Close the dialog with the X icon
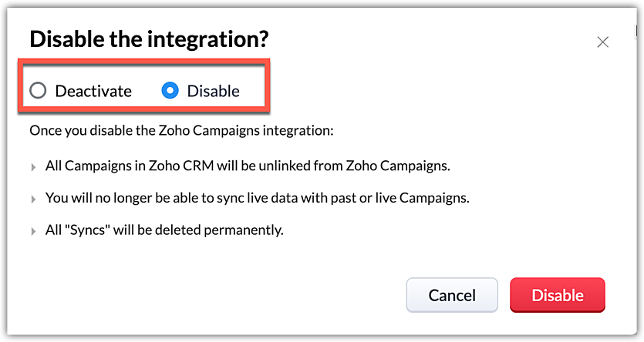 (x=603, y=42)
